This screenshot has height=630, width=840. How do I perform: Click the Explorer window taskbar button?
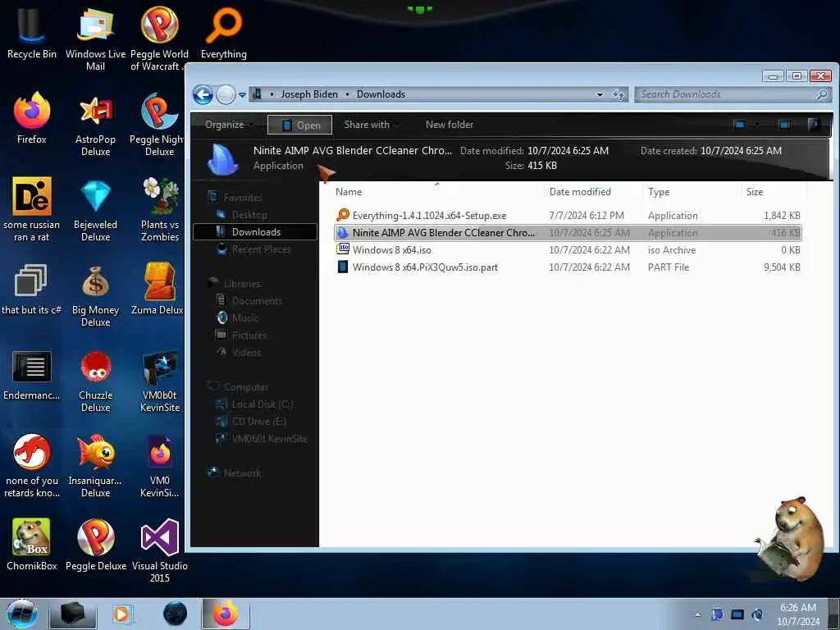(73, 614)
